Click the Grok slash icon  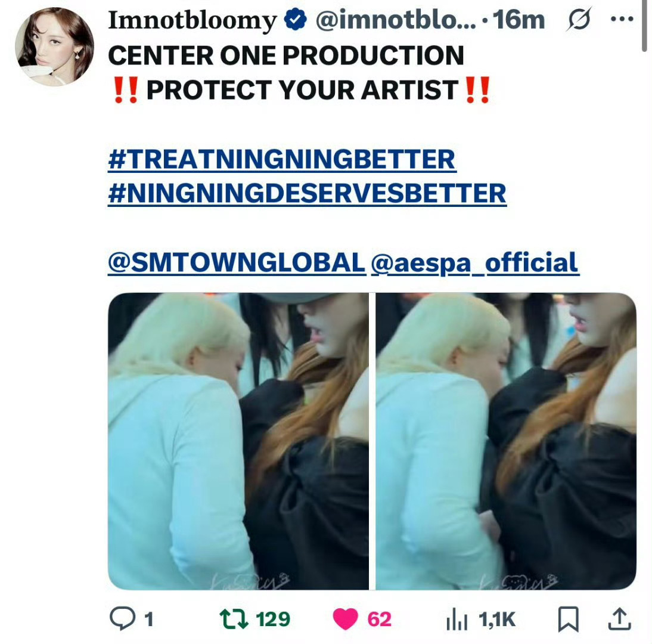(x=579, y=19)
